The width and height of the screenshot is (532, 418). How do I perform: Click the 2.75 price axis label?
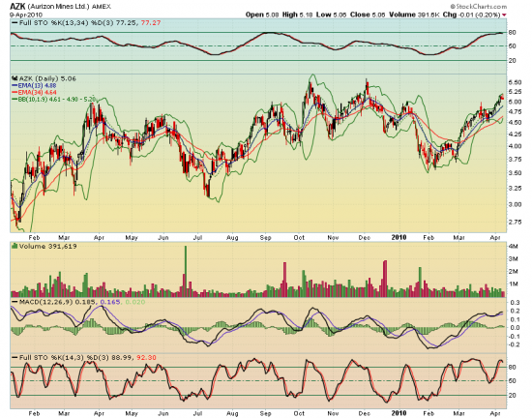[x=515, y=222]
